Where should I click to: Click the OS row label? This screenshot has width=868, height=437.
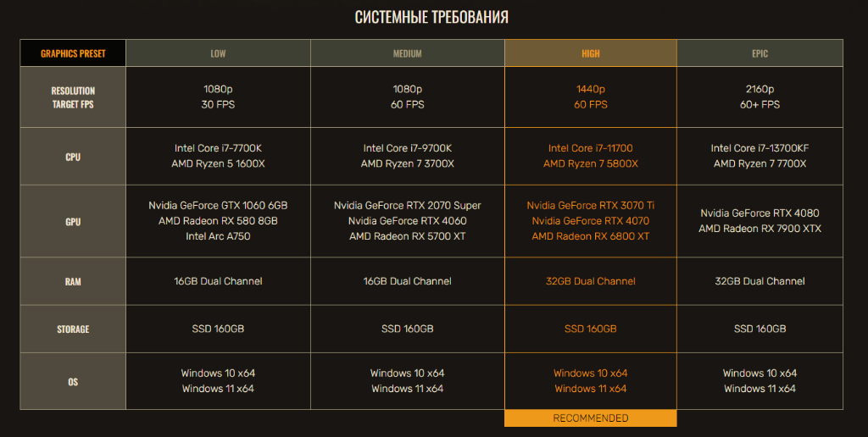pyautogui.click(x=73, y=382)
